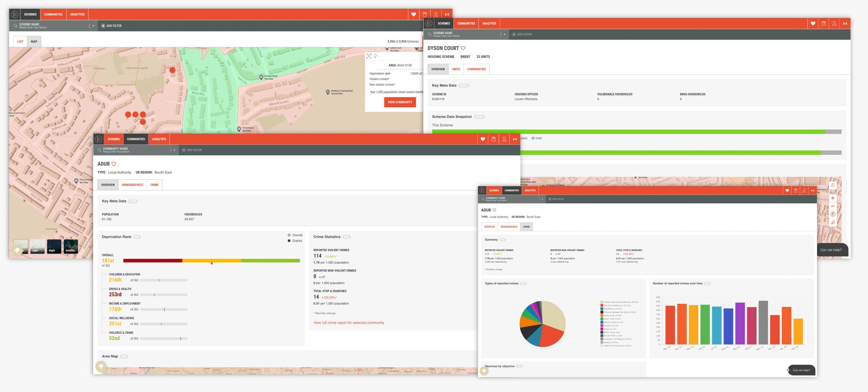Open the Units tab for Dyson Court
Image resolution: width=868 pixels, height=392 pixels.
(x=456, y=69)
